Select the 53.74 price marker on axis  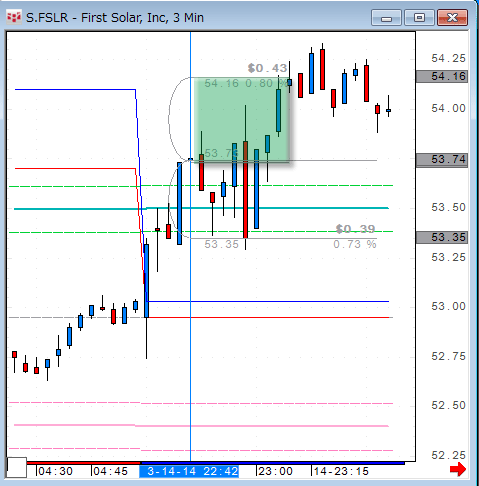[x=442, y=160]
